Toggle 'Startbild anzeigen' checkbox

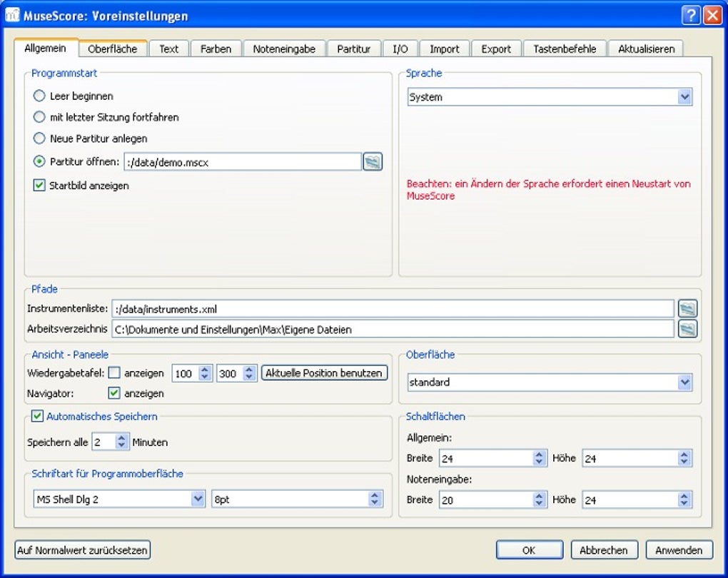40,186
